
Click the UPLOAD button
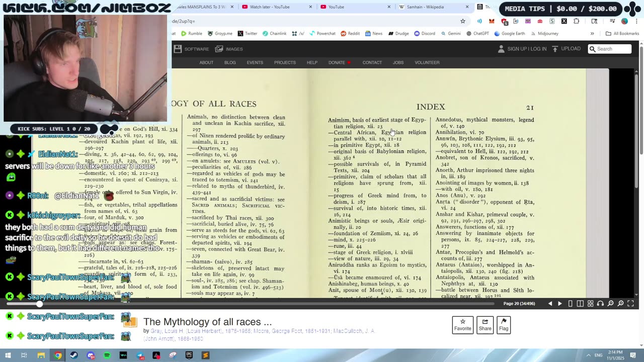[566, 49]
